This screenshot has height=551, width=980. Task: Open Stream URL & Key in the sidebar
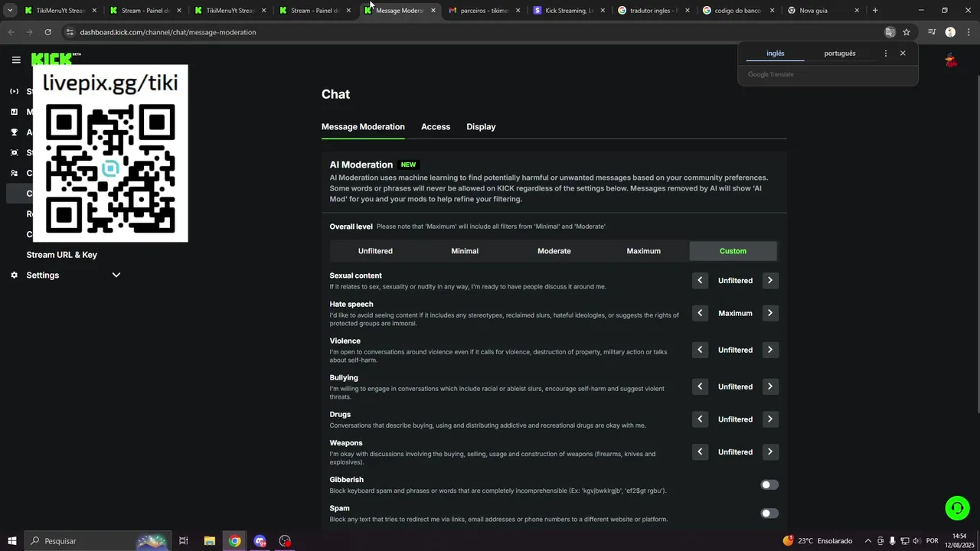[x=62, y=255]
